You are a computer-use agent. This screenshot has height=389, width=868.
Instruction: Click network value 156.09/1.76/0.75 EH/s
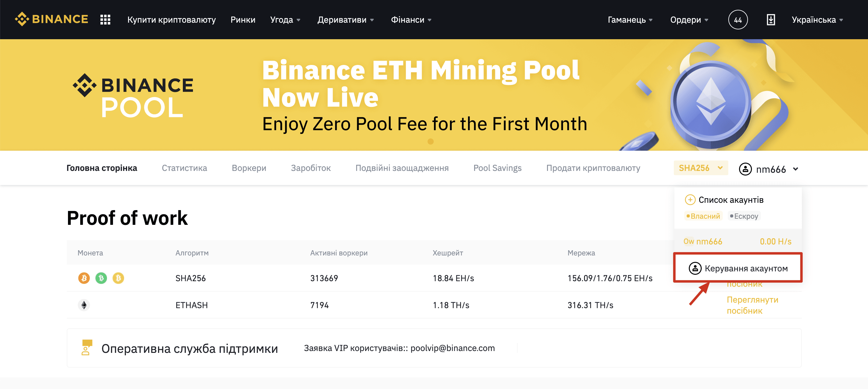[610, 278]
